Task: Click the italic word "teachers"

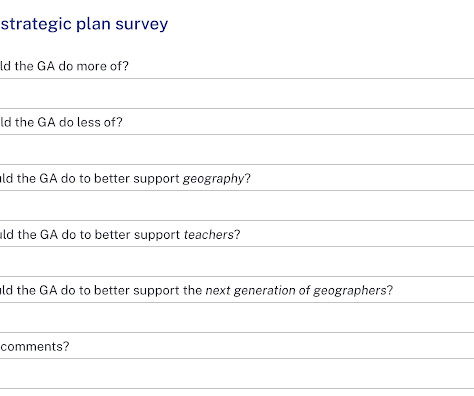Action: [209, 235]
